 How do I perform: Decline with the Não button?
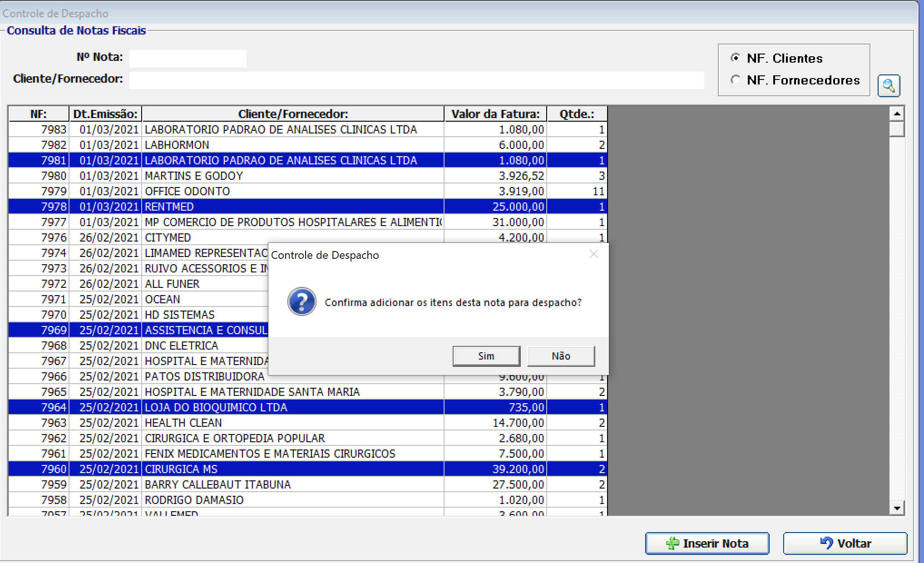pos(561,356)
